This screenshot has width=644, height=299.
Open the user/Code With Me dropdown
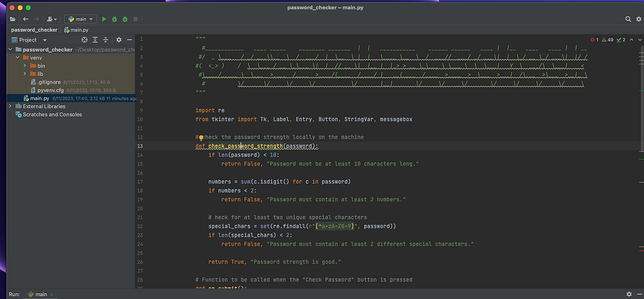tap(52, 19)
